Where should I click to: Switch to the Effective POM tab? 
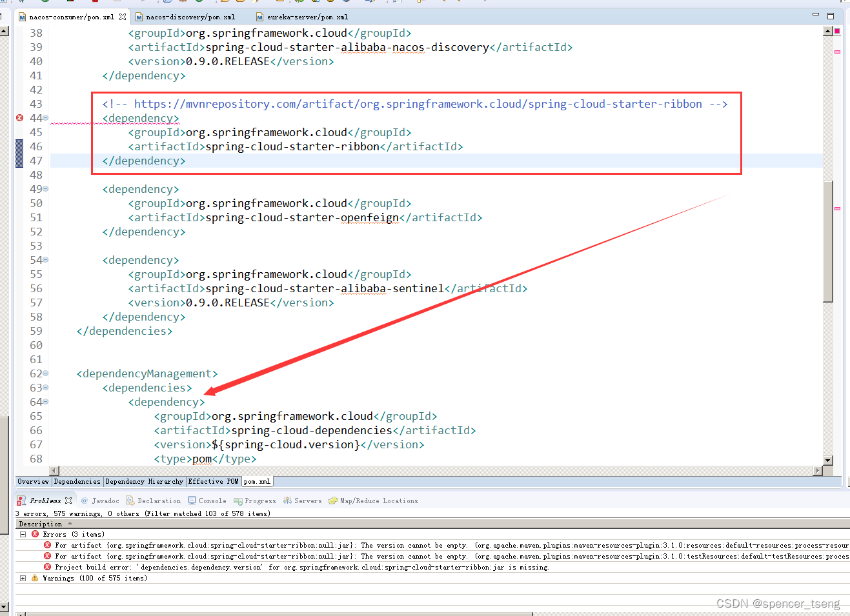(214, 481)
